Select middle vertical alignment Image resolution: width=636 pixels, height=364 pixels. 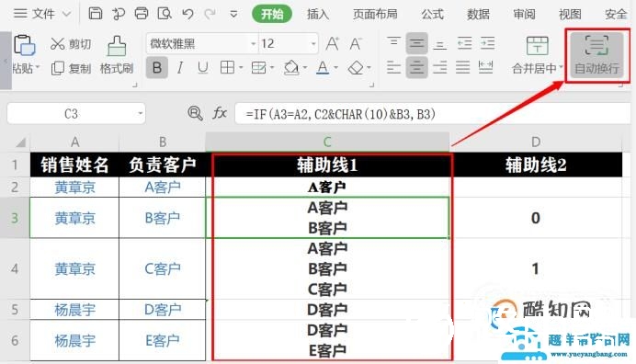click(x=416, y=43)
